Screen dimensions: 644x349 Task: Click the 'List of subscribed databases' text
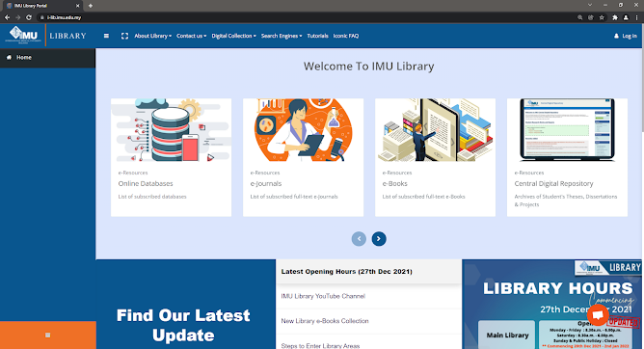[152, 197]
